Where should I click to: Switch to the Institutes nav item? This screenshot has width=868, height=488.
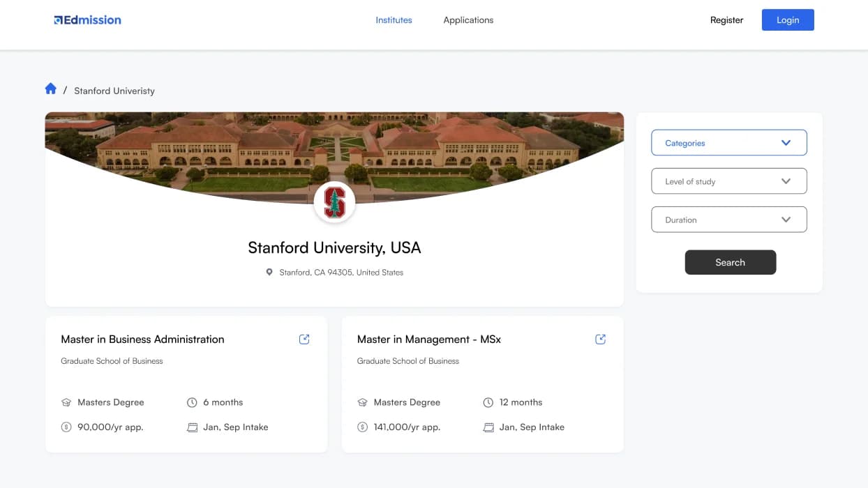pyautogui.click(x=394, y=20)
